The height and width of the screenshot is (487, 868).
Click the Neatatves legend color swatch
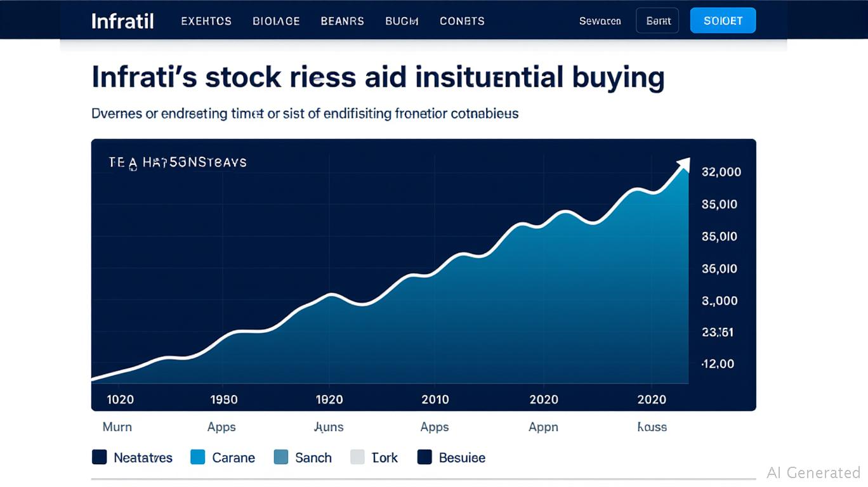tap(99, 457)
